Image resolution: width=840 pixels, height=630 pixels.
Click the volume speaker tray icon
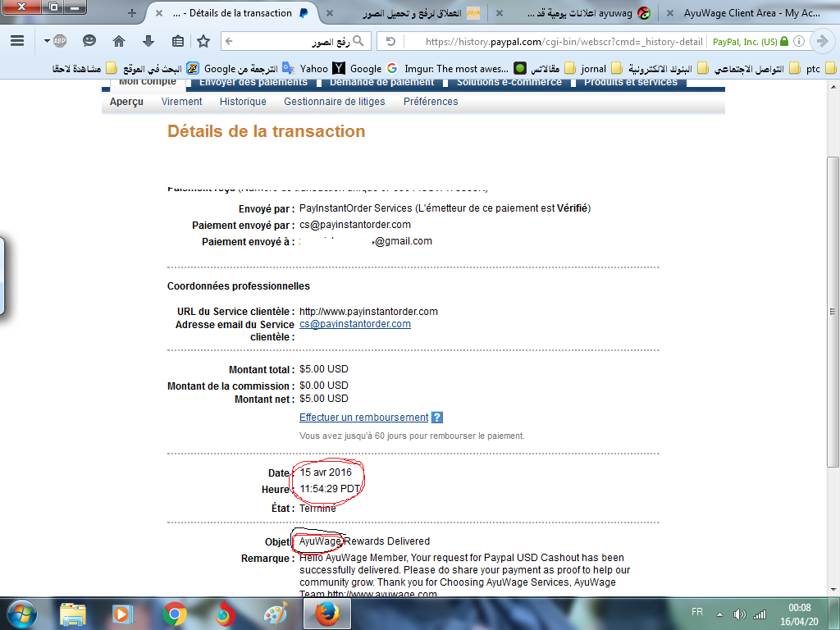click(739, 614)
